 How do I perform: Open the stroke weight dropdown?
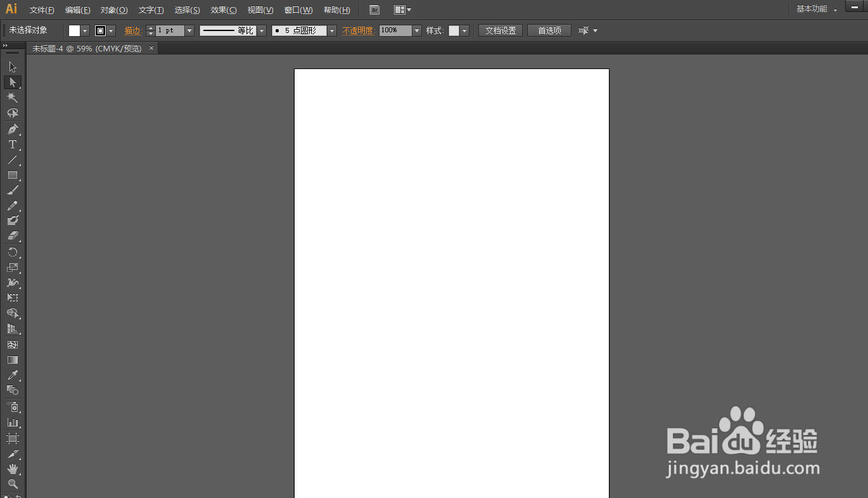point(189,30)
